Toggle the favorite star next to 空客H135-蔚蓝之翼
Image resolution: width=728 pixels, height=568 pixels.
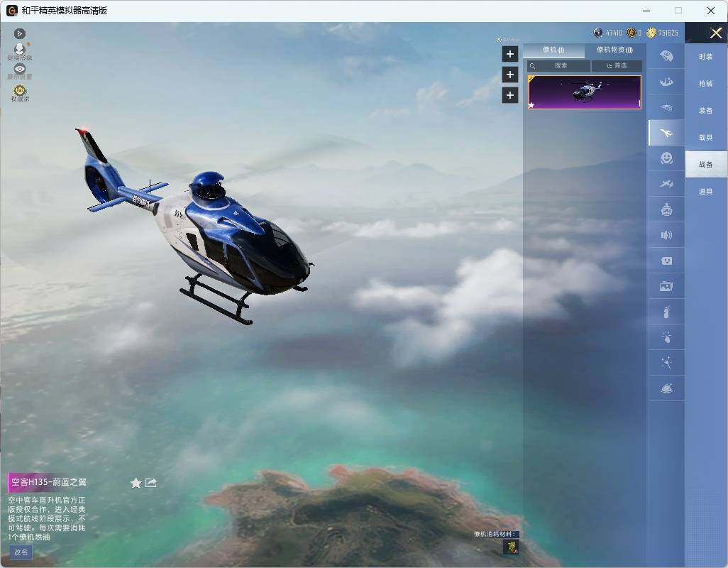tap(136, 483)
